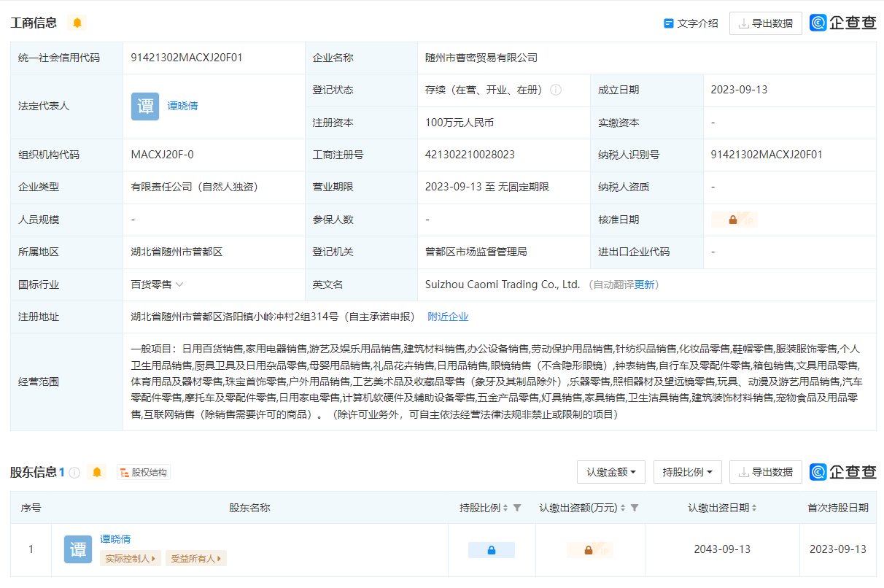Screen dimensions: 884x588
Task: Click 导出数据 button in 工商信息 header
Action: pyautogui.click(x=765, y=23)
